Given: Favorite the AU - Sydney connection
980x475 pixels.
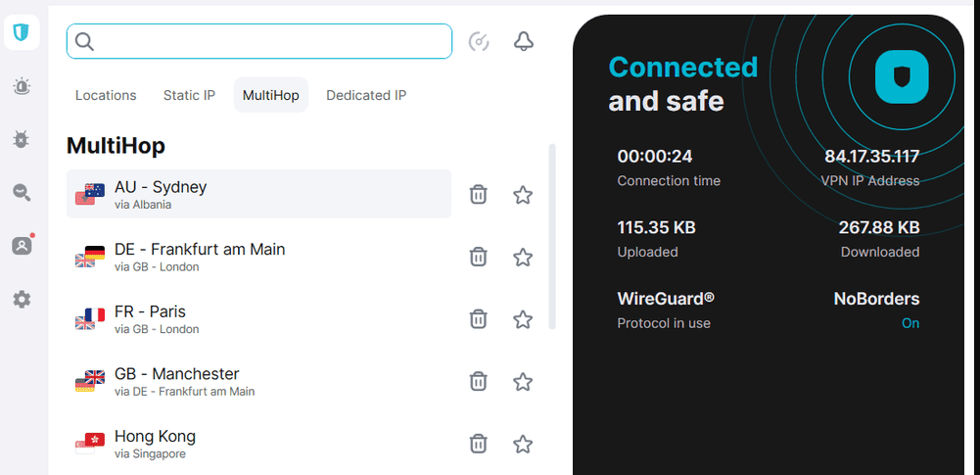Looking at the screenshot, I should point(523,194).
